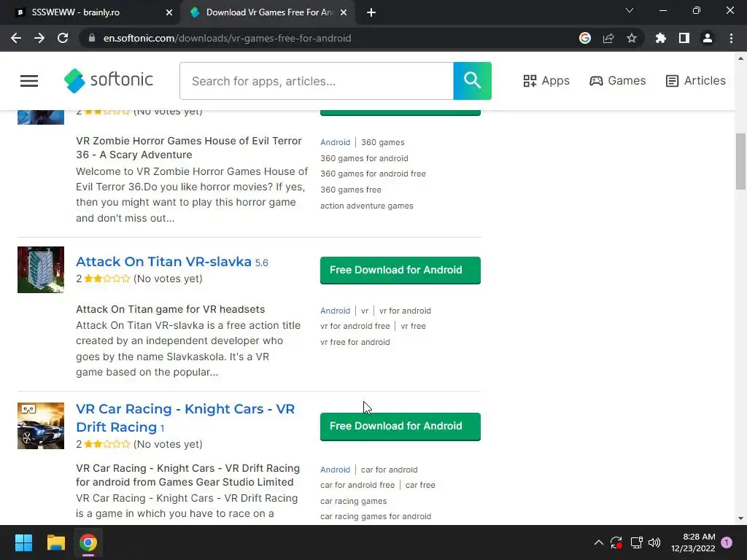Click 'car free' tag
747x560 pixels.
(x=420, y=485)
